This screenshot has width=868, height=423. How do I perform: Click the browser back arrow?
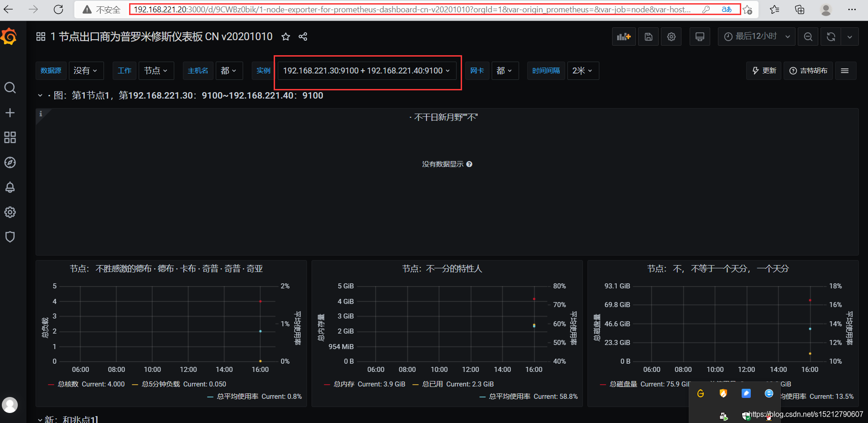tap(9, 9)
